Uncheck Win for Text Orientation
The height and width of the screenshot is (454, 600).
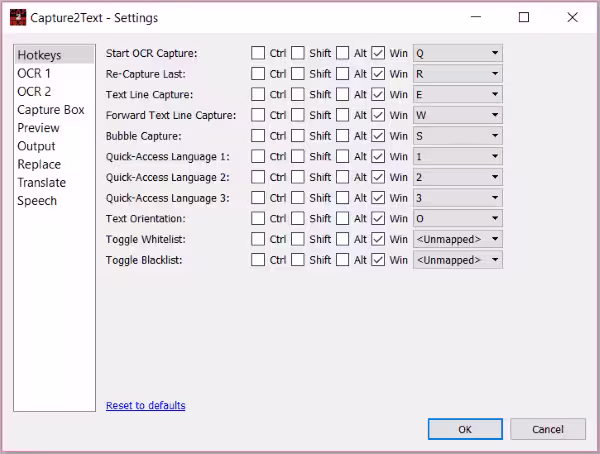[x=378, y=219]
